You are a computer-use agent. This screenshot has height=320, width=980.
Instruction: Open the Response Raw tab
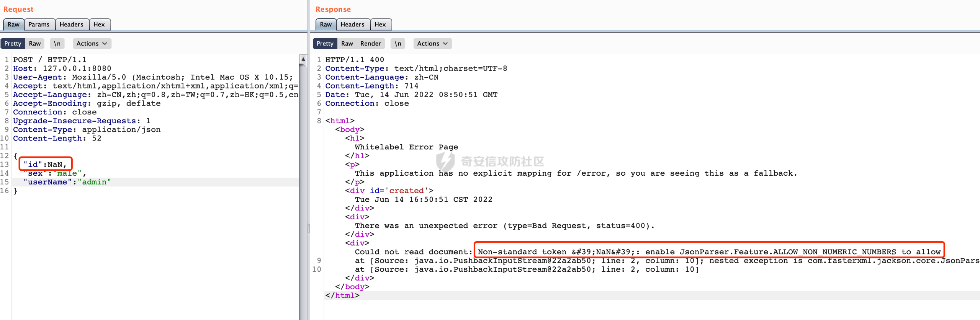click(326, 24)
